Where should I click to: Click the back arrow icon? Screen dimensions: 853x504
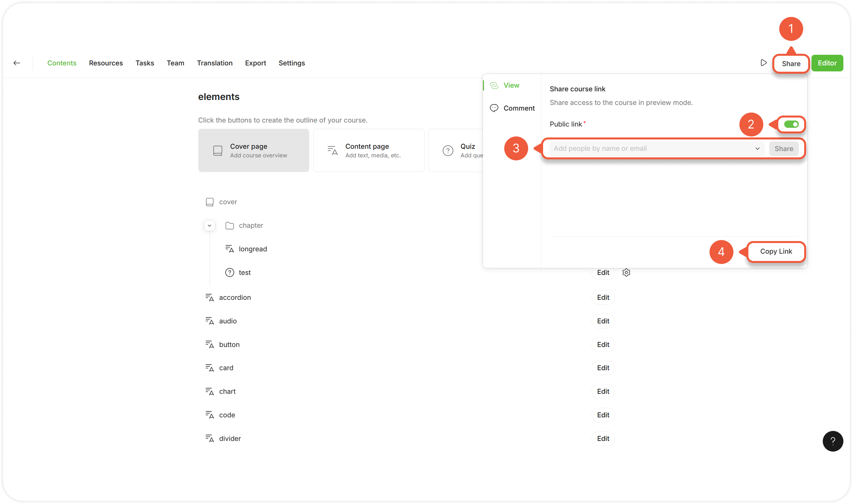[x=17, y=63]
